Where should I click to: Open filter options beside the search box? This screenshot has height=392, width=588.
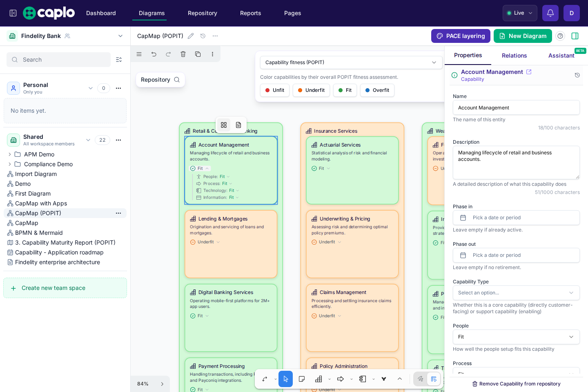pos(119,60)
